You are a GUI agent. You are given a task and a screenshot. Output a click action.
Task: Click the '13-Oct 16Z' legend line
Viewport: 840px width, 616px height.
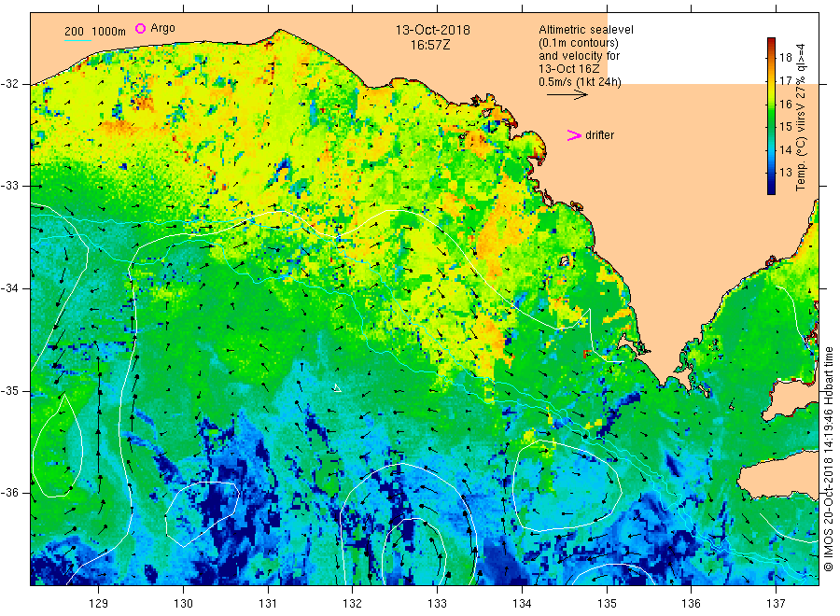click(x=569, y=69)
